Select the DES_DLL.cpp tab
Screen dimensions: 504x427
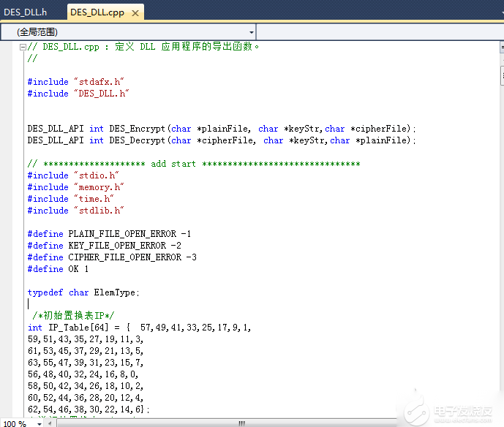(x=97, y=12)
